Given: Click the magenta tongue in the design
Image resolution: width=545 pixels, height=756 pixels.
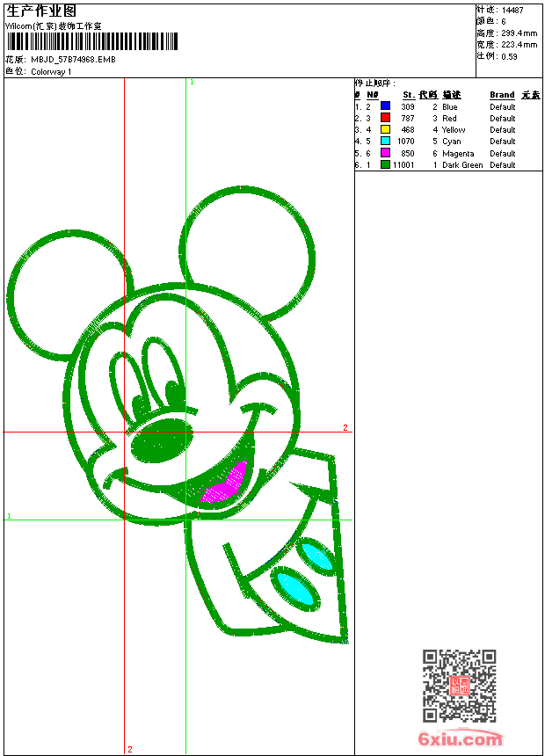Looking at the screenshot, I should coord(224,483).
